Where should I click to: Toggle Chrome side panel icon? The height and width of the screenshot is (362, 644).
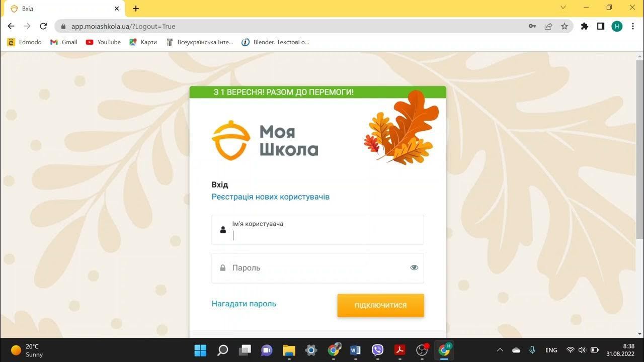click(x=601, y=26)
